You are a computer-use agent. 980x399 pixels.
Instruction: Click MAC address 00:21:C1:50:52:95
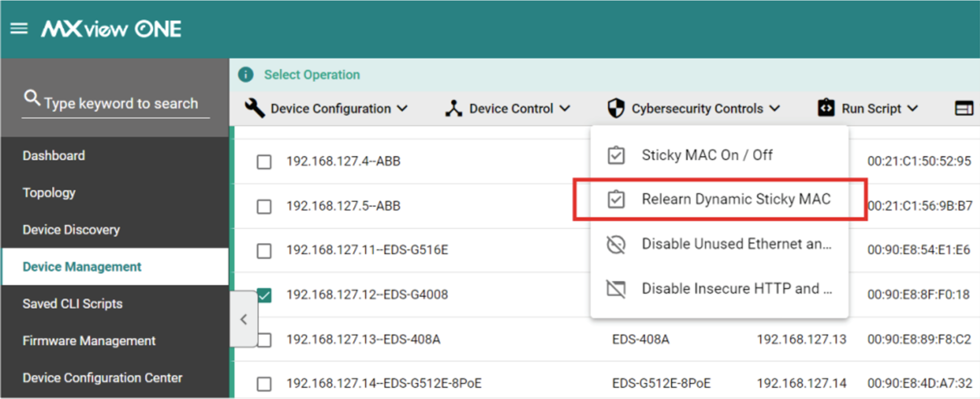pyautogui.click(x=919, y=161)
